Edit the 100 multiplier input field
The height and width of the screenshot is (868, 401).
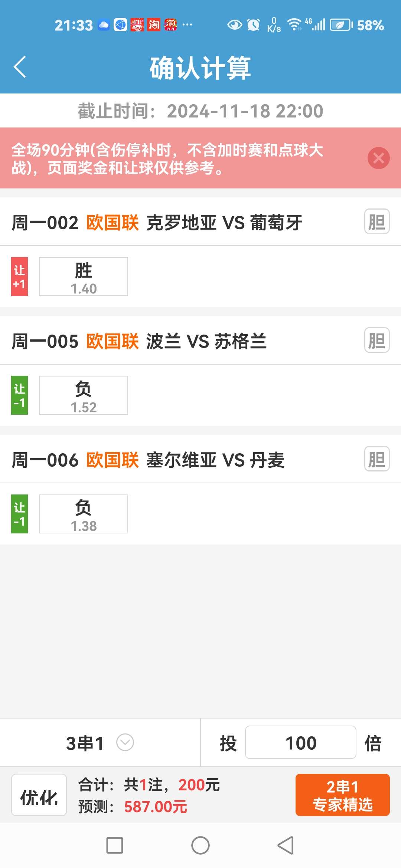pyautogui.click(x=301, y=743)
